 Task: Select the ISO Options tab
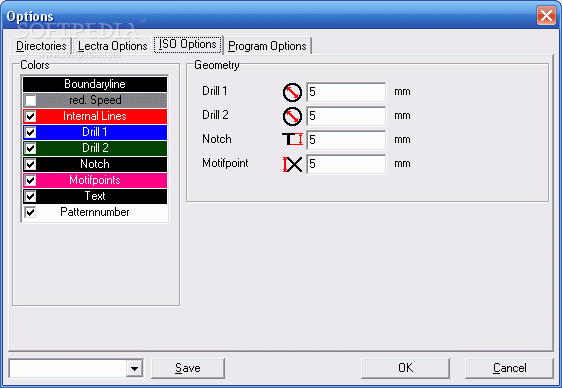(x=188, y=44)
